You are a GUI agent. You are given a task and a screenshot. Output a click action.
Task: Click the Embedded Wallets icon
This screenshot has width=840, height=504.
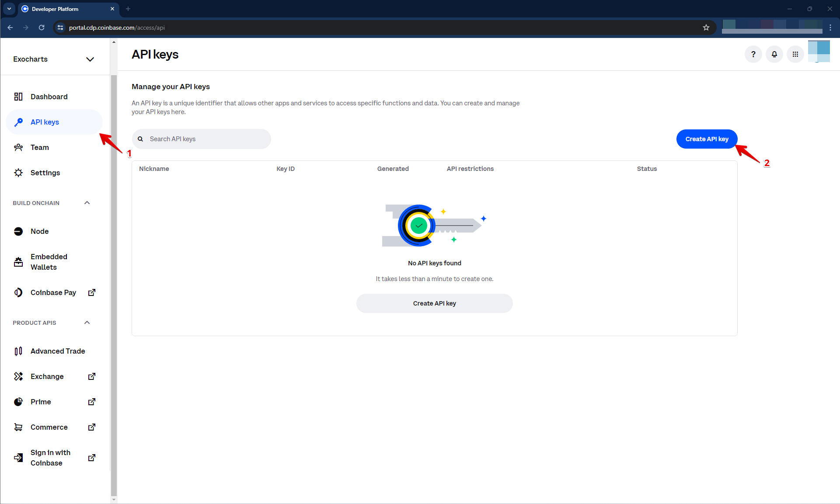pyautogui.click(x=18, y=262)
